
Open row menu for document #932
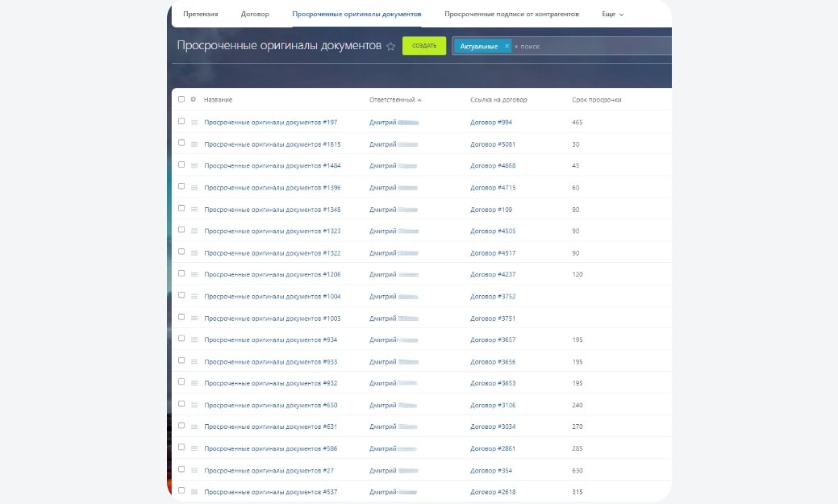click(194, 383)
